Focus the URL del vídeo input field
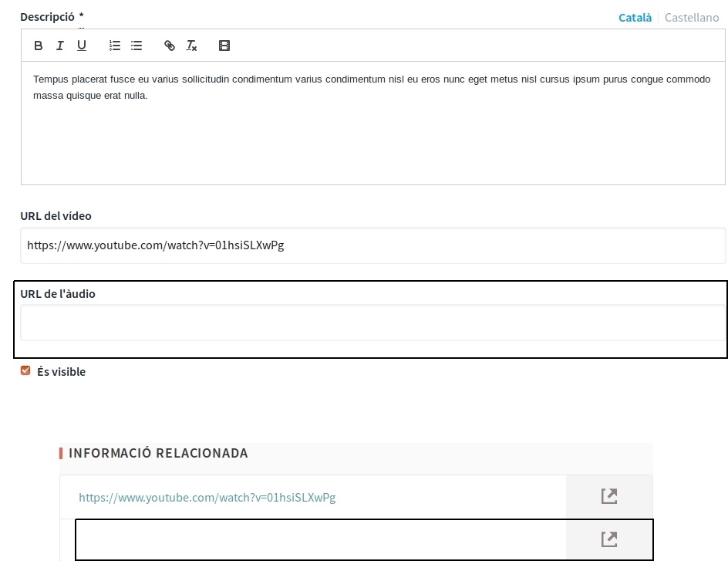The image size is (728, 561). pos(372,245)
